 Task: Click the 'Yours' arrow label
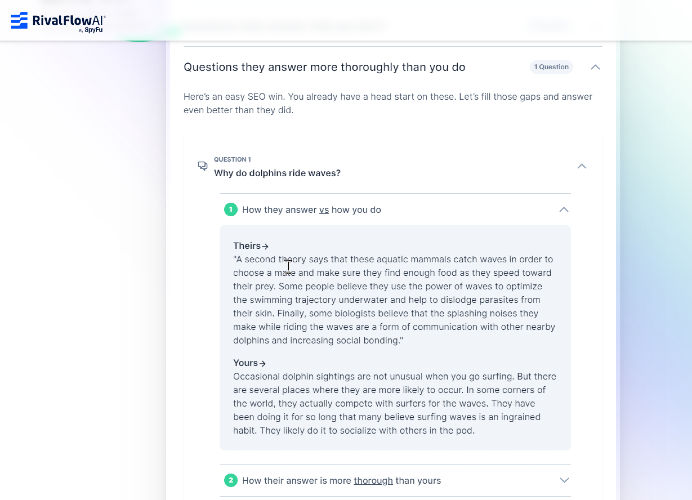click(249, 363)
